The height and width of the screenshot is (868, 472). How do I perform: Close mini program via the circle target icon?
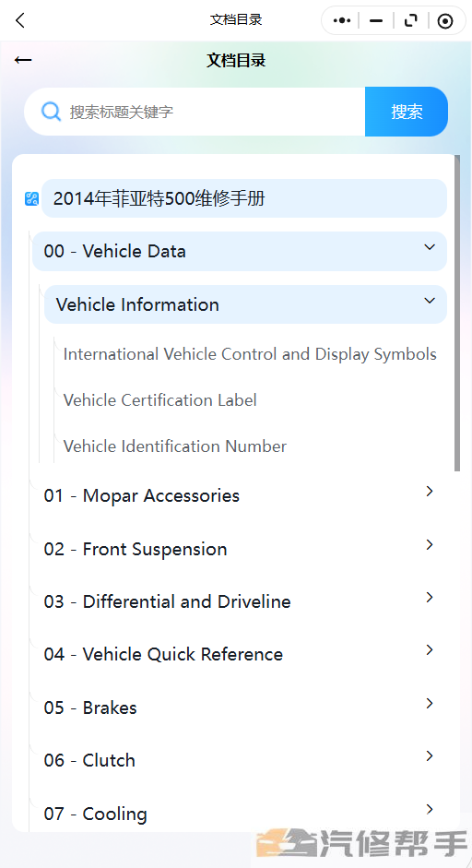point(445,20)
